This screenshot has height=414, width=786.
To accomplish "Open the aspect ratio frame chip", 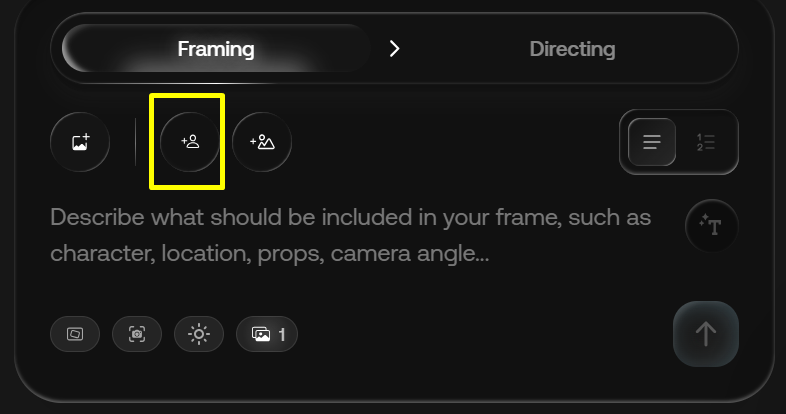I will 75,334.
